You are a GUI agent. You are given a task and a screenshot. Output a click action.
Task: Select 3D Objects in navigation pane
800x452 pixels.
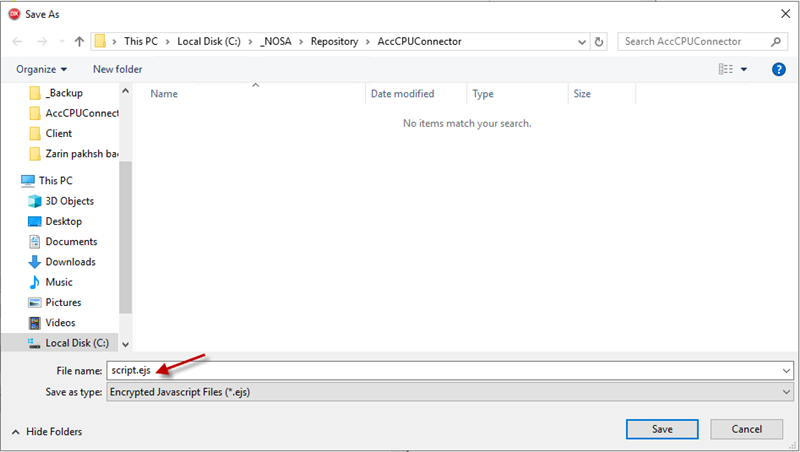coord(69,201)
